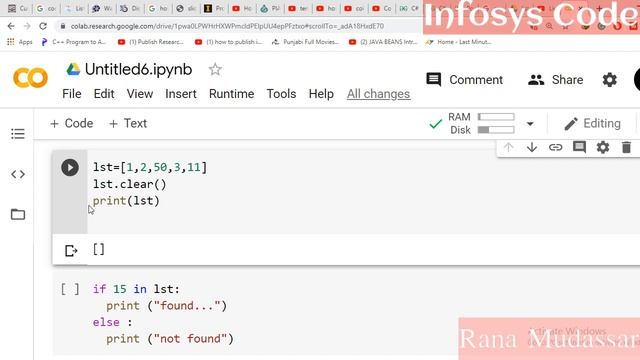Image resolution: width=640 pixels, height=360 pixels.
Task: Open the Punjabi Full Movies bookmark
Action: point(305,42)
